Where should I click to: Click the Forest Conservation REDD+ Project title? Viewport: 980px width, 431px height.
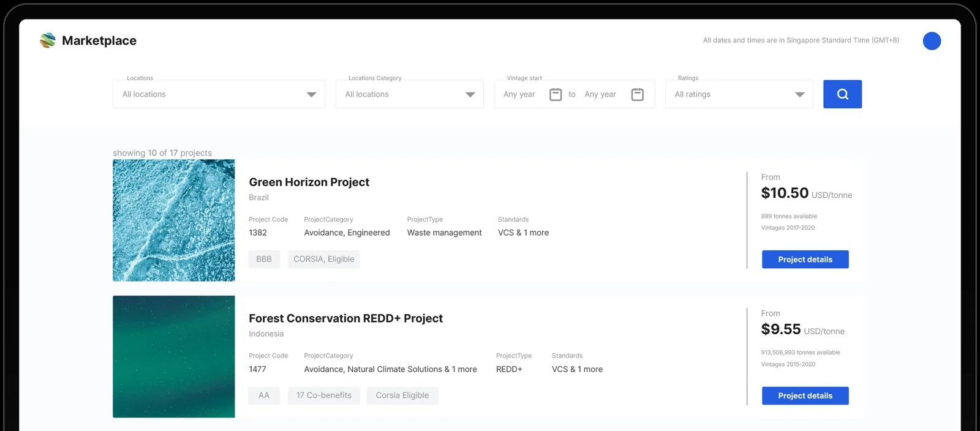click(x=345, y=318)
